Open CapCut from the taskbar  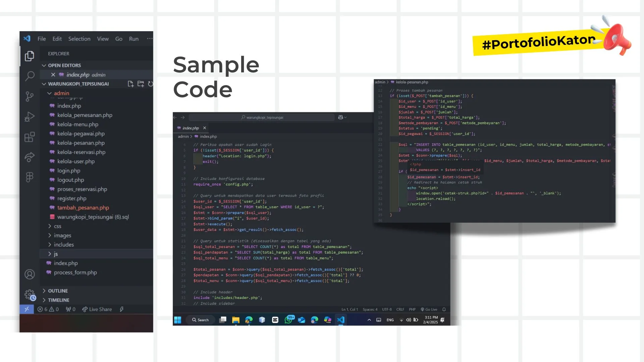click(275, 320)
